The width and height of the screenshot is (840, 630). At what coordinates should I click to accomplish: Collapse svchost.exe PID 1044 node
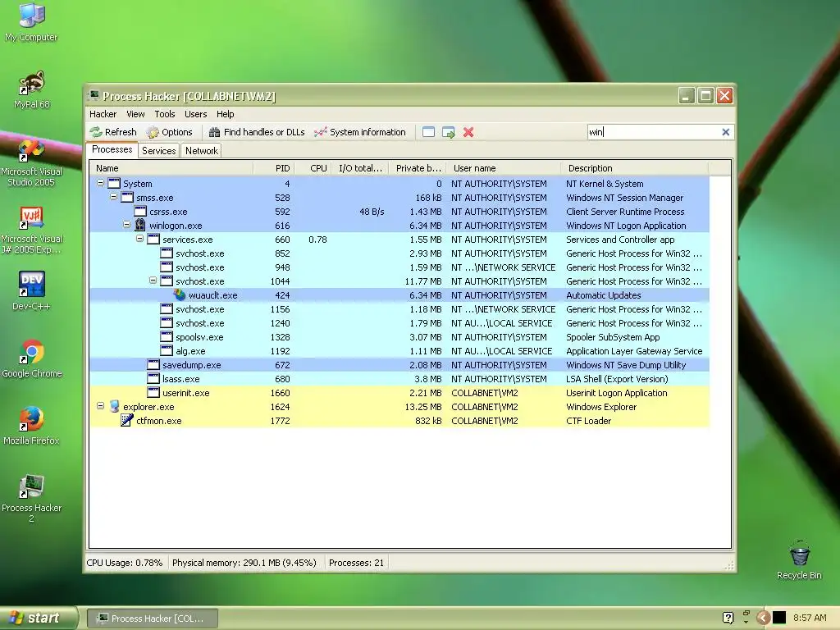click(x=153, y=281)
